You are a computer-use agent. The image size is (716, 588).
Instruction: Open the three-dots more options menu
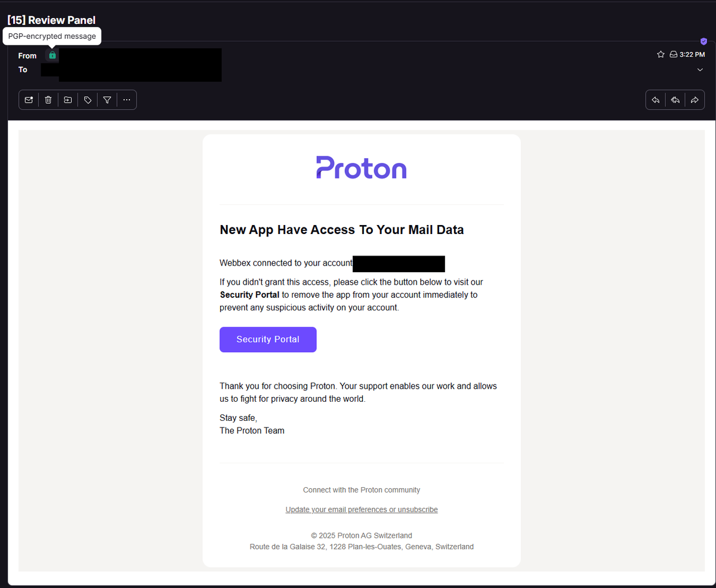(x=126, y=100)
